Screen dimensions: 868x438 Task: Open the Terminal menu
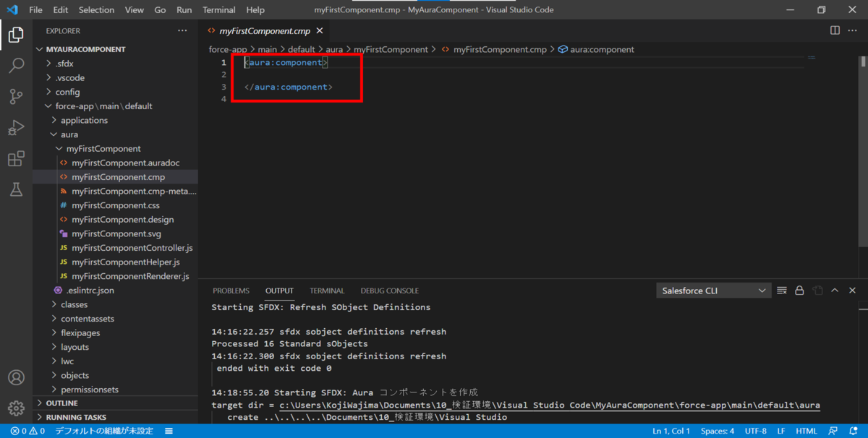pyautogui.click(x=219, y=10)
